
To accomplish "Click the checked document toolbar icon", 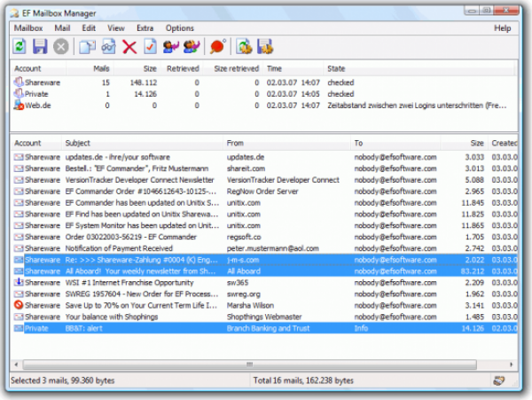I will coord(150,46).
